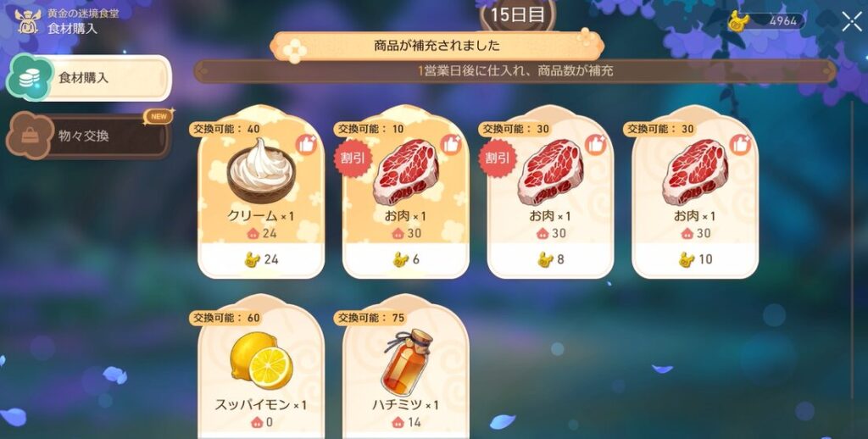Click the 黄金の迷境食堂 emblem icon
868x439 pixels.
pyautogui.click(x=27, y=21)
